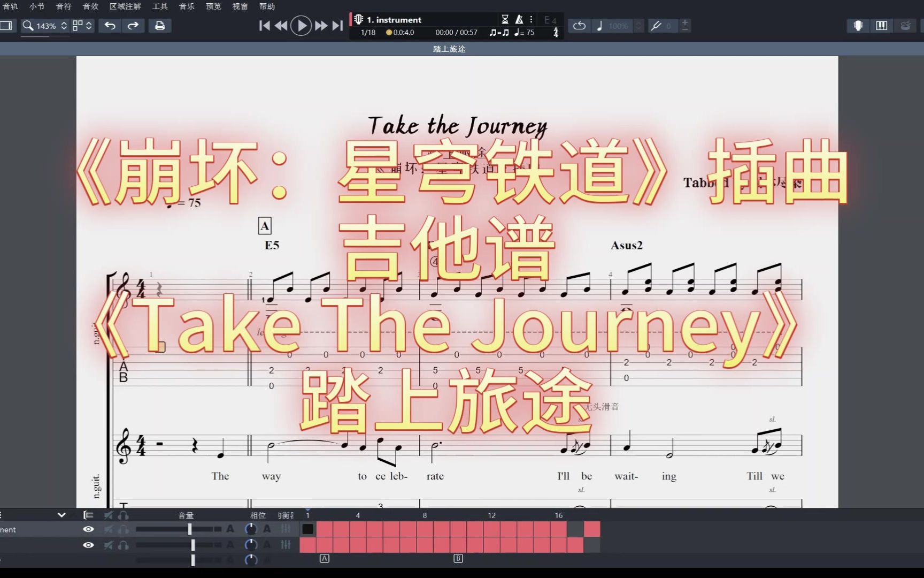Turn the first track pan knob
Screen dimensions: 924x578
pyautogui.click(x=250, y=529)
